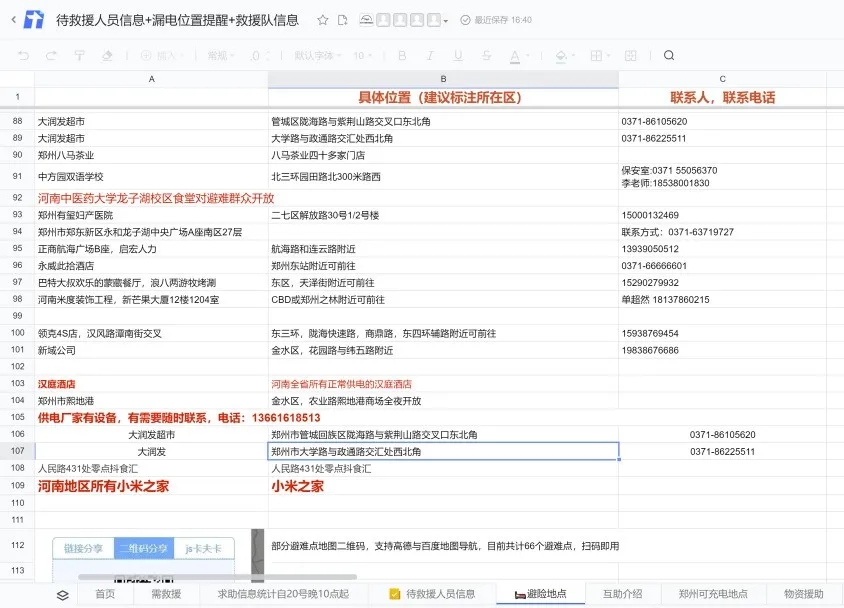Star this document as favorite
The image size is (844, 608).
[322, 20]
